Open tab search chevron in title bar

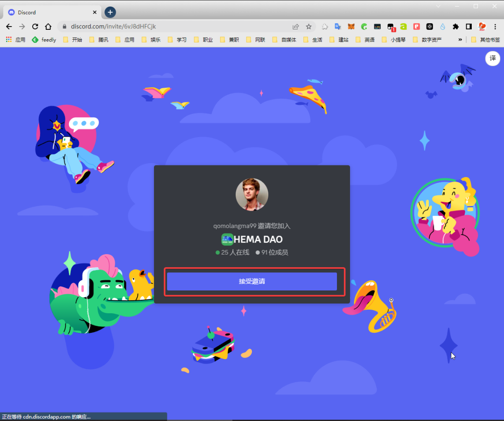coord(438,6)
